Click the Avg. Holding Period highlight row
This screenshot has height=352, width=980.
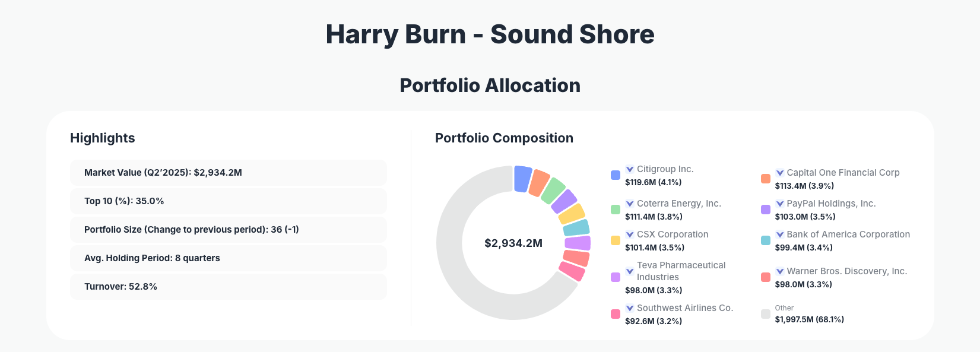point(229,258)
